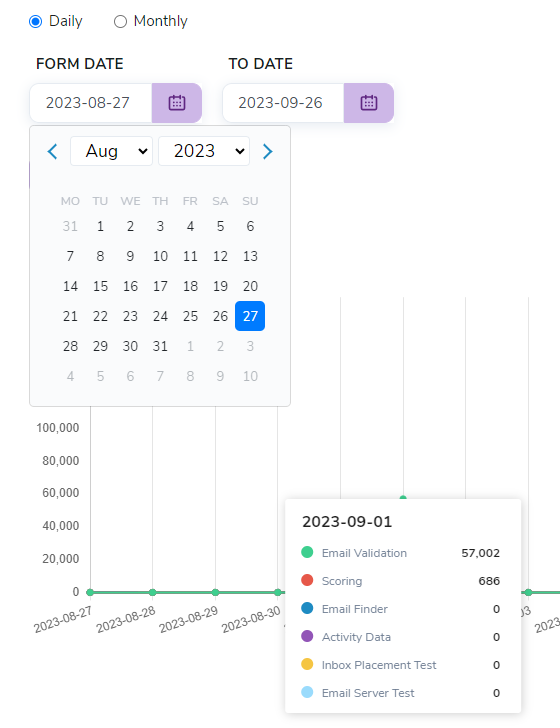This screenshot has height=728, width=560.
Task: Open the To Date calendar icon
Action: point(369,103)
